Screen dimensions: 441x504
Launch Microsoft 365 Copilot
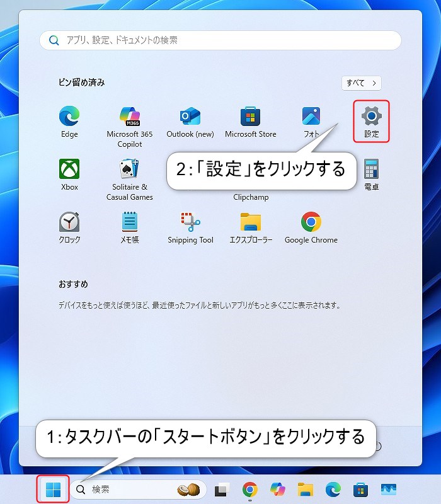click(x=130, y=127)
